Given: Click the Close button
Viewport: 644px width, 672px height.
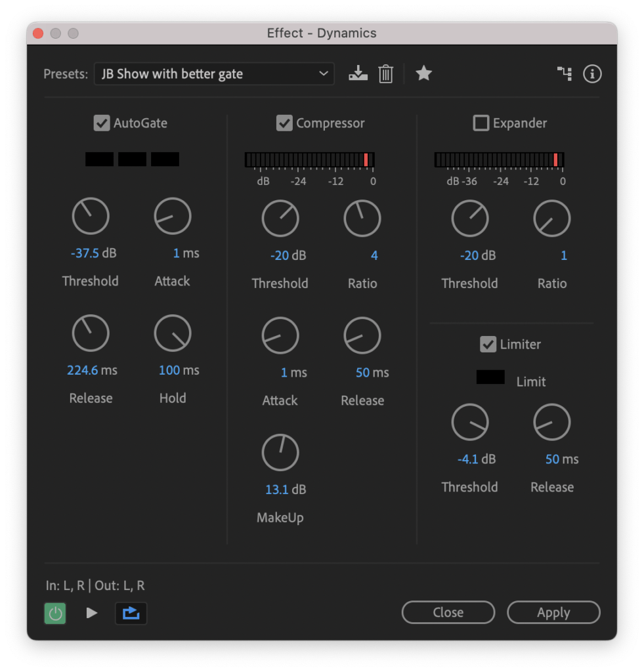Looking at the screenshot, I should coord(448,612).
